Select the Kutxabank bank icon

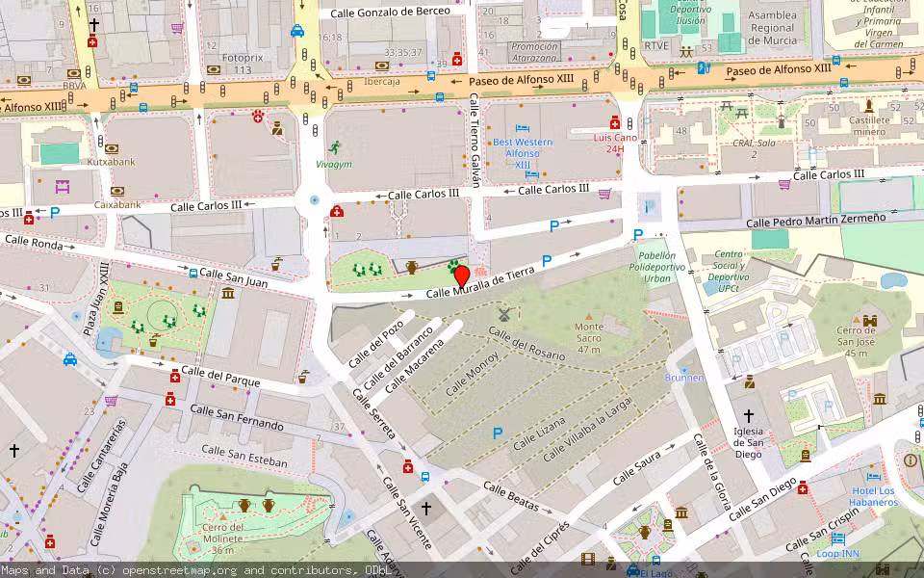(x=112, y=148)
